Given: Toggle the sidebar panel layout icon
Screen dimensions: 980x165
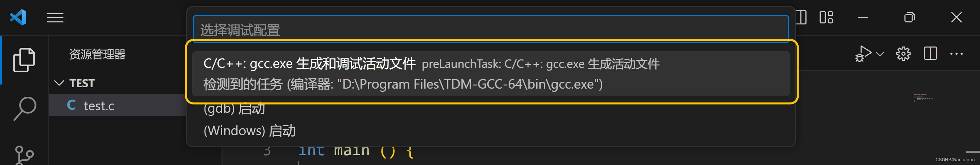Looking at the screenshot, I should click(x=801, y=17).
